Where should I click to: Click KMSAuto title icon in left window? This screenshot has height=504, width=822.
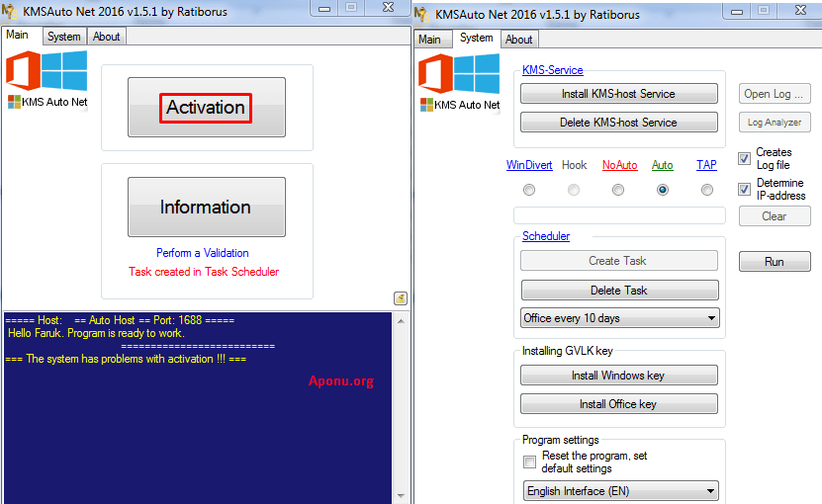[9, 12]
